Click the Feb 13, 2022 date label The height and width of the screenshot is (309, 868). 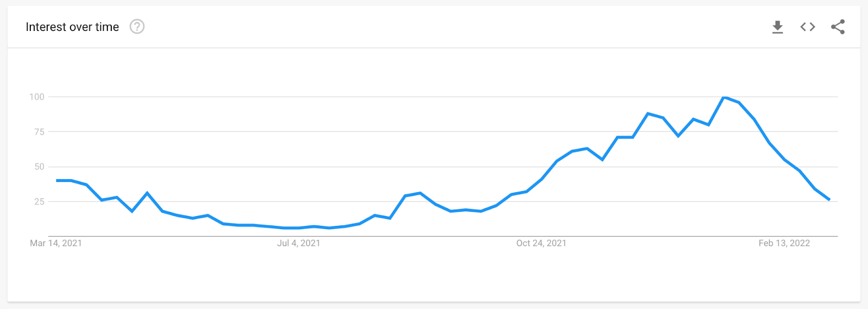[784, 243]
